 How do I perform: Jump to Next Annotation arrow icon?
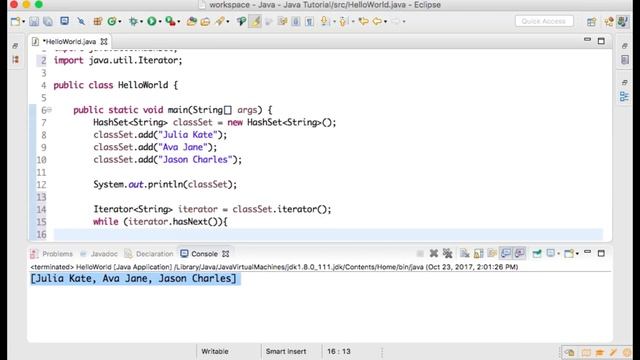324,21
